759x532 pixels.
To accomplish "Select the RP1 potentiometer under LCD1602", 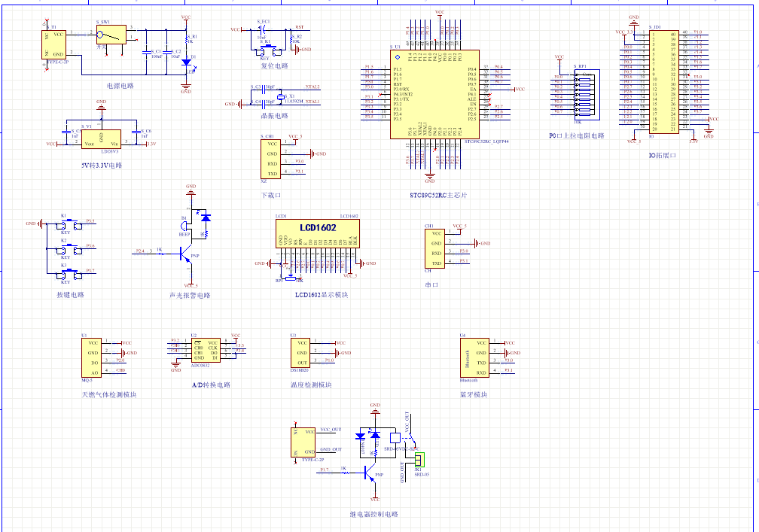I will 291,278.
